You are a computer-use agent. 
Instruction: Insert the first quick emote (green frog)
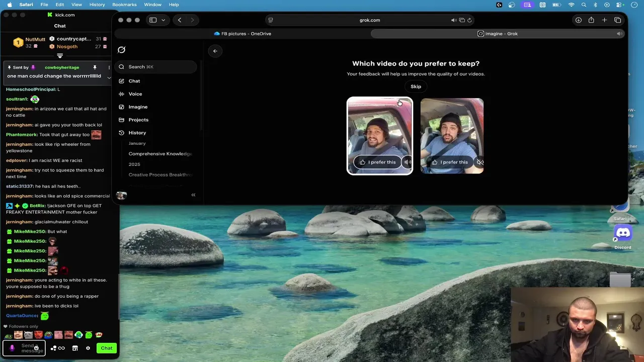point(9,335)
